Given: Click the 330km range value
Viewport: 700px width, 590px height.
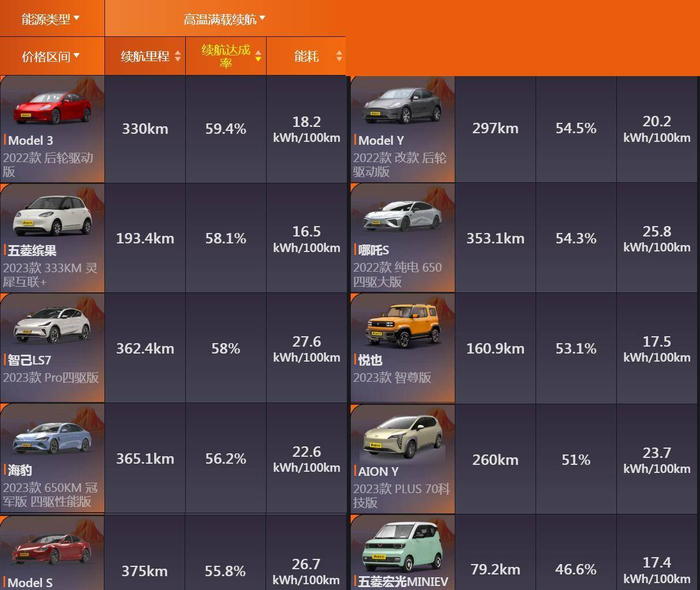Looking at the screenshot, I should 145,129.
